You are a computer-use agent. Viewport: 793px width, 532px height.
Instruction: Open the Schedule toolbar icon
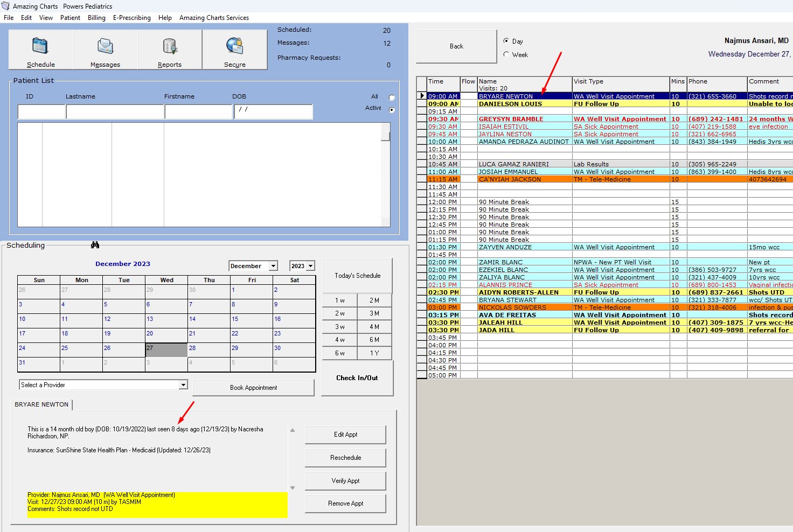pos(40,46)
